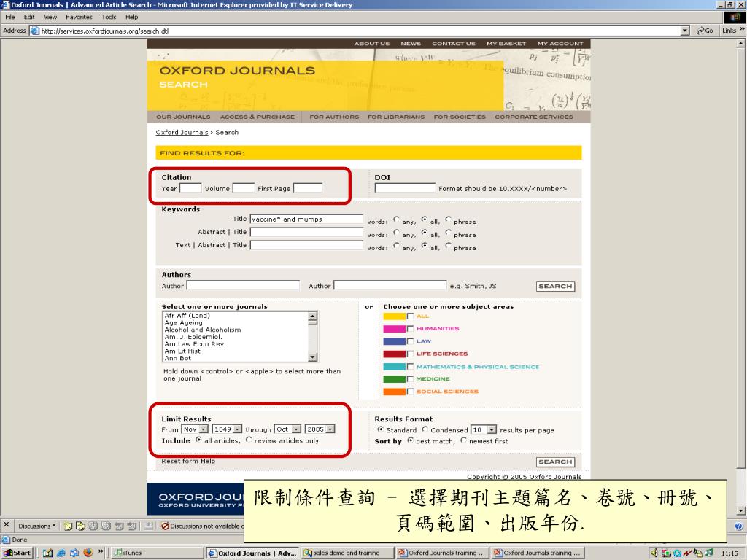This screenshot has width=747, height=560.
Task: Check the HUMANITIES subject checkbox
Action: (410, 329)
